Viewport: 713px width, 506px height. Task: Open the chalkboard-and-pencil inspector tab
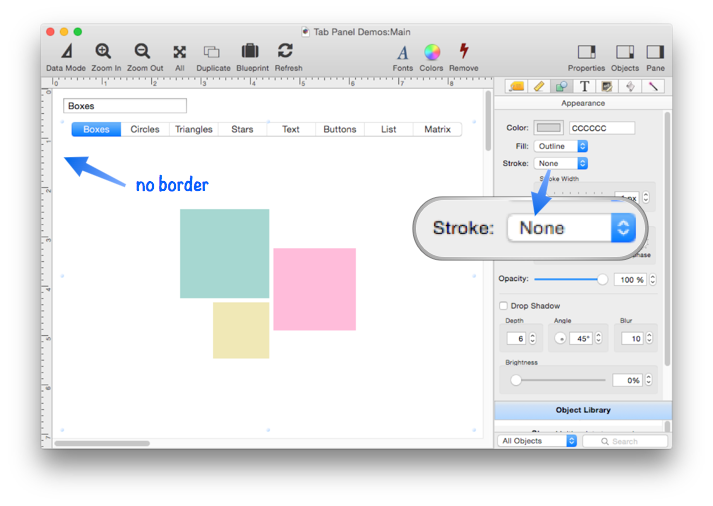(607, 86)
